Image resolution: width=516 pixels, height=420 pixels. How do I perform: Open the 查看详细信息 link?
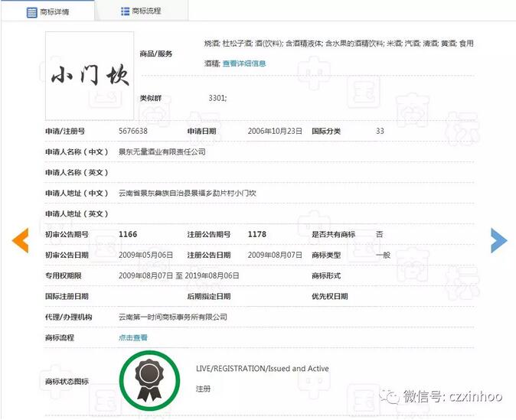(244, 63)
